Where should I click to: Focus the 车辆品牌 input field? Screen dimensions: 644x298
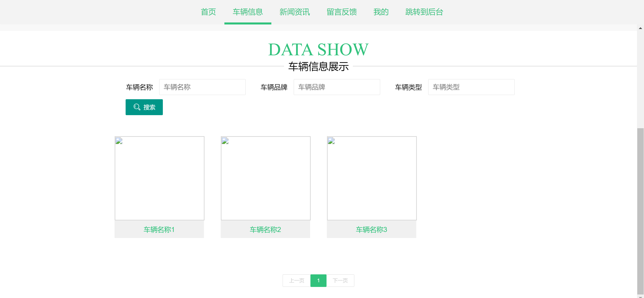337,87
